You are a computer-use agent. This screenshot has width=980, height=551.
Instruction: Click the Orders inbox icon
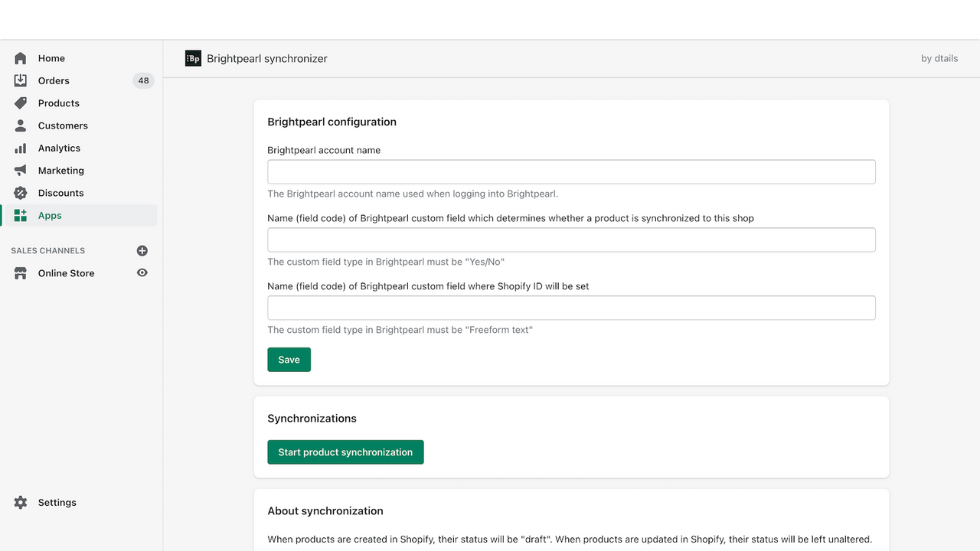[x=21, y=80]
